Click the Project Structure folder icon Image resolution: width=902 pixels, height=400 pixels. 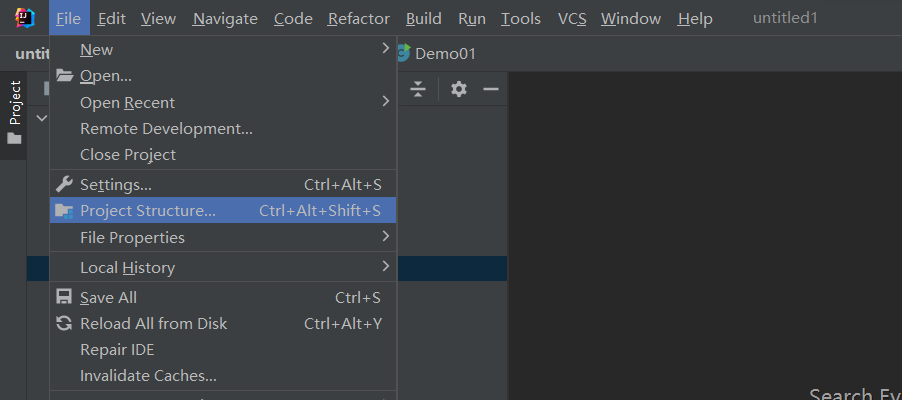click(64, 210)
